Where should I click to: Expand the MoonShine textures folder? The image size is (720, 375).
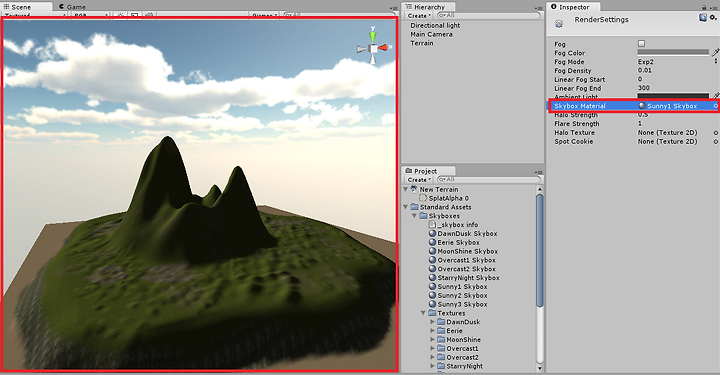(433, 340)
